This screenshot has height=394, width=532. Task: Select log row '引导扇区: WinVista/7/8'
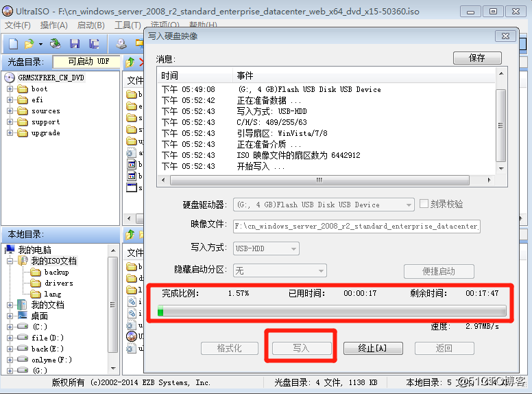click(x=282, y=133)
